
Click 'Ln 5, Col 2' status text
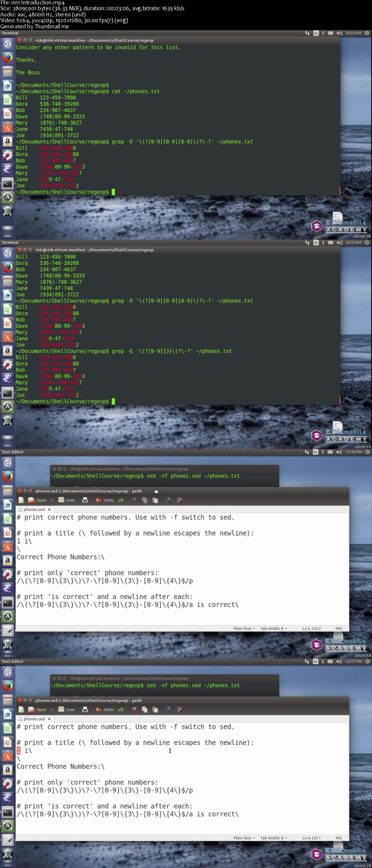[x=311, y=628]
